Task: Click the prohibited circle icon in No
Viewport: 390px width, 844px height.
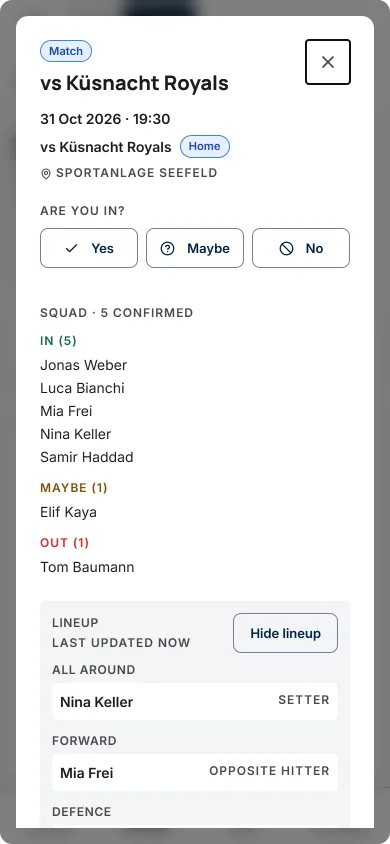Action: [x=286, y=248]
